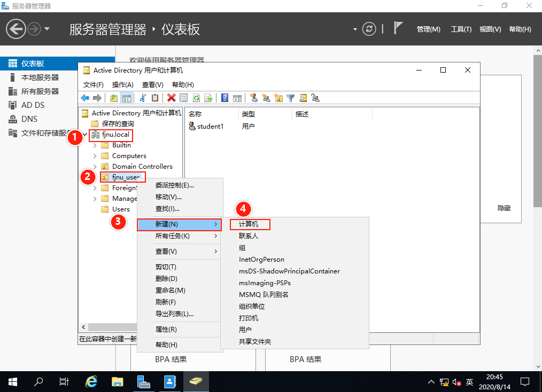Toggle the show/hide console tree icon
The height and width of the screenshot is (392, 542).
coord(127,98)
